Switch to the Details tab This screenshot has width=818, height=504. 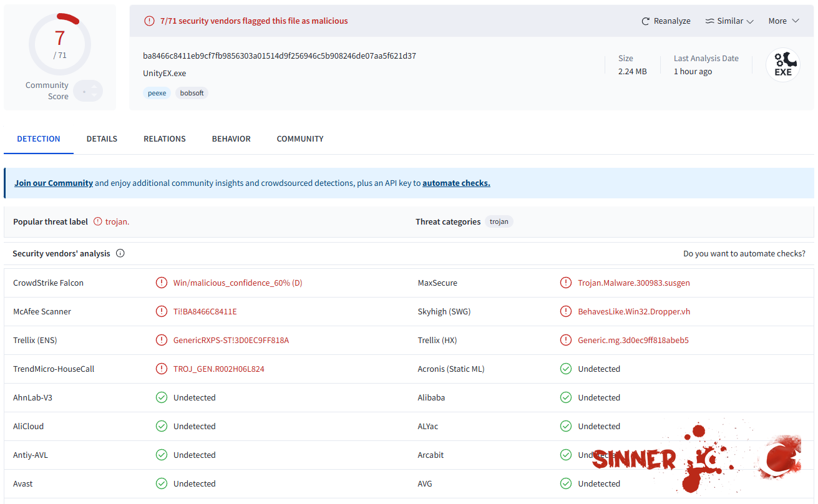[102, 138]
